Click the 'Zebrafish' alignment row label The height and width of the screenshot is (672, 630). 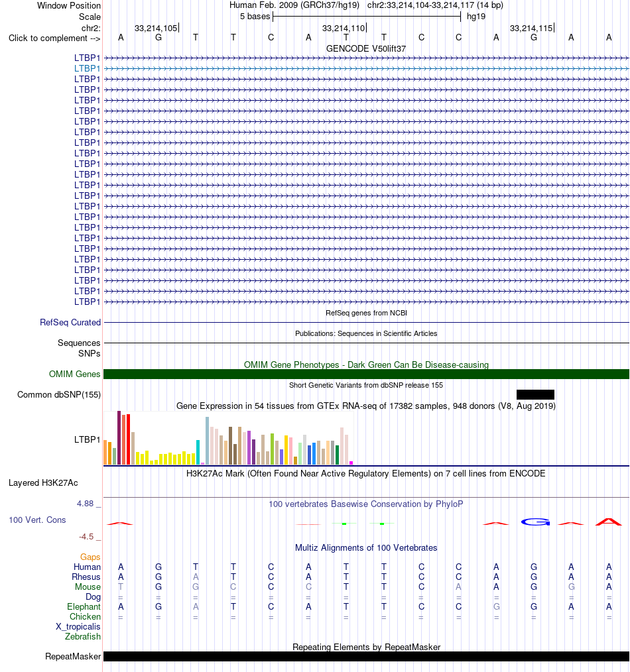coord(83,636)
